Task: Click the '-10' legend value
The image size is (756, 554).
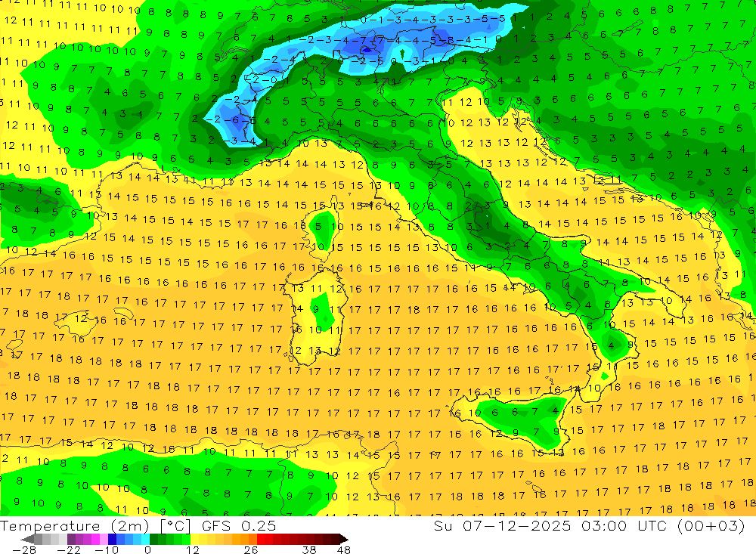Action: 107,550
